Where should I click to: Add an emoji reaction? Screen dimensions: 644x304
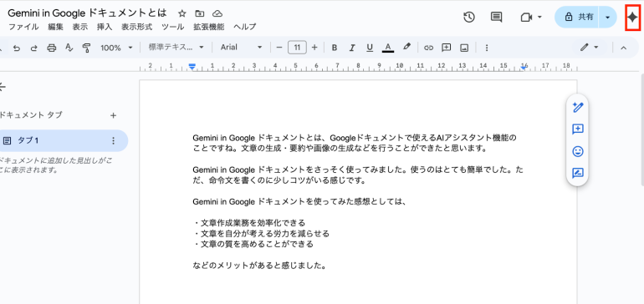click(578, 151)
